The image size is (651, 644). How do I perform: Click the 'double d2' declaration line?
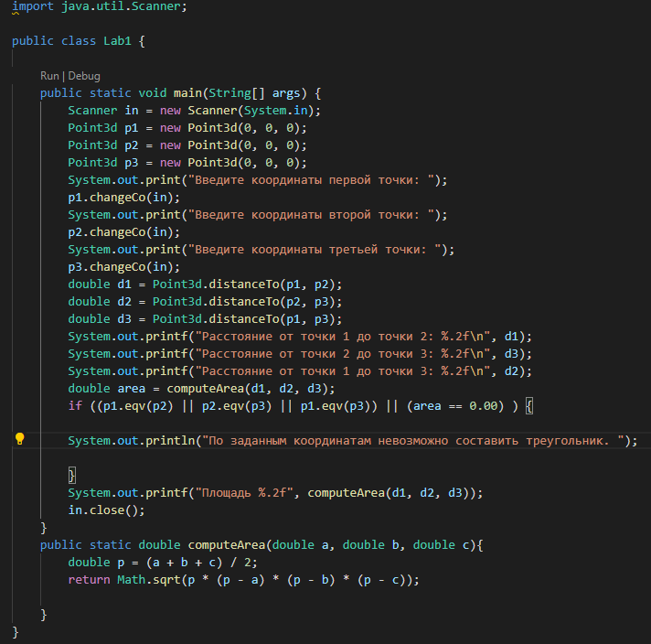pyautogui.click(x=205, y=302)
